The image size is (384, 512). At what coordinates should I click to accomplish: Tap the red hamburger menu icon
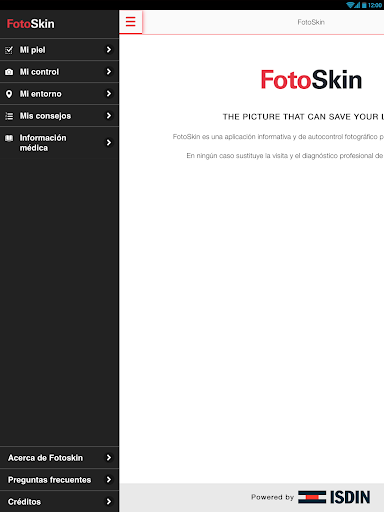[131, 22]
